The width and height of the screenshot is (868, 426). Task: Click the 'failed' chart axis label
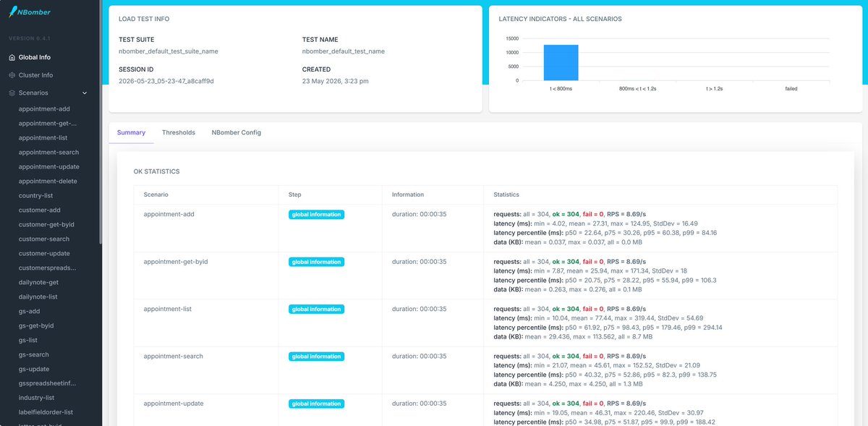tap(791, 88)
